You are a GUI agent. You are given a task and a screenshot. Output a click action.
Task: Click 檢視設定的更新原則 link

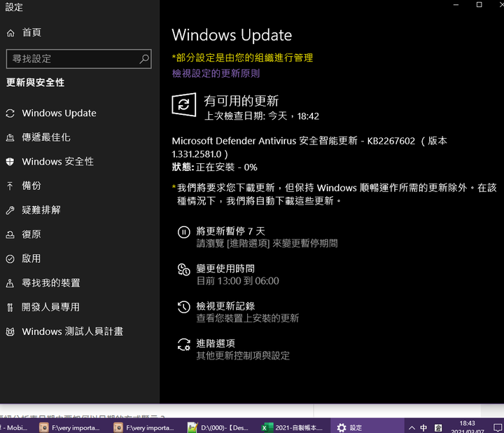point(216,74)
